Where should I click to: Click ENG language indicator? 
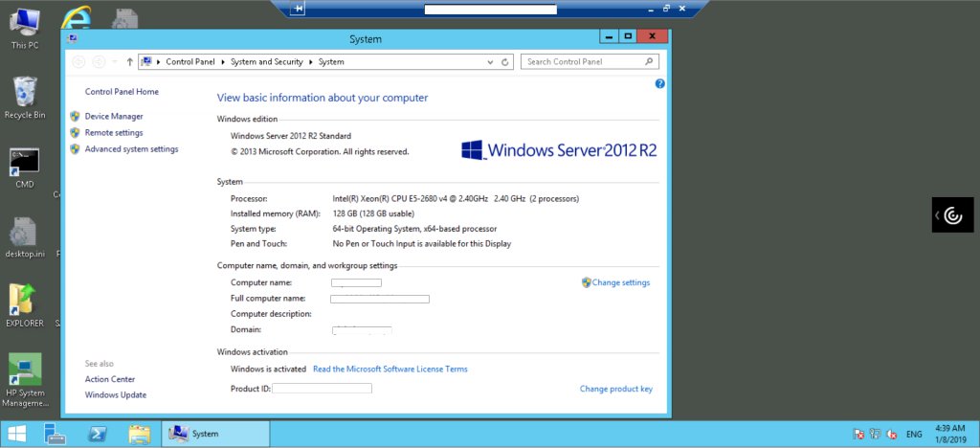click(x=914, y=435)
